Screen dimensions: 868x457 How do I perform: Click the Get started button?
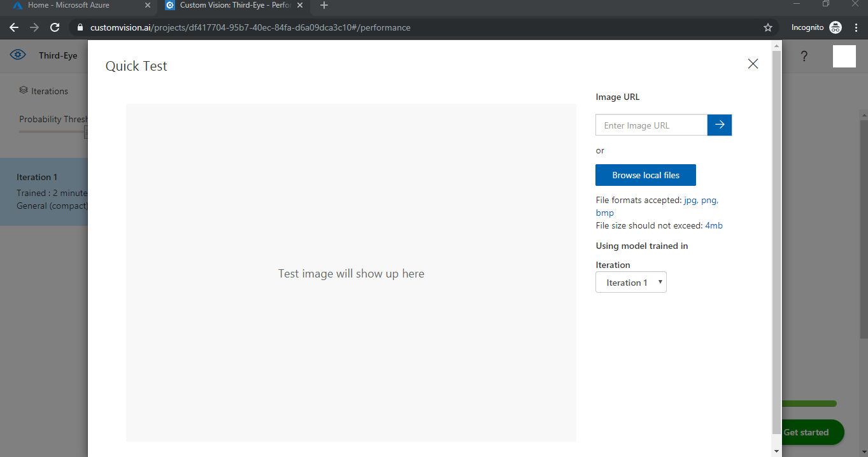point(809,432)
